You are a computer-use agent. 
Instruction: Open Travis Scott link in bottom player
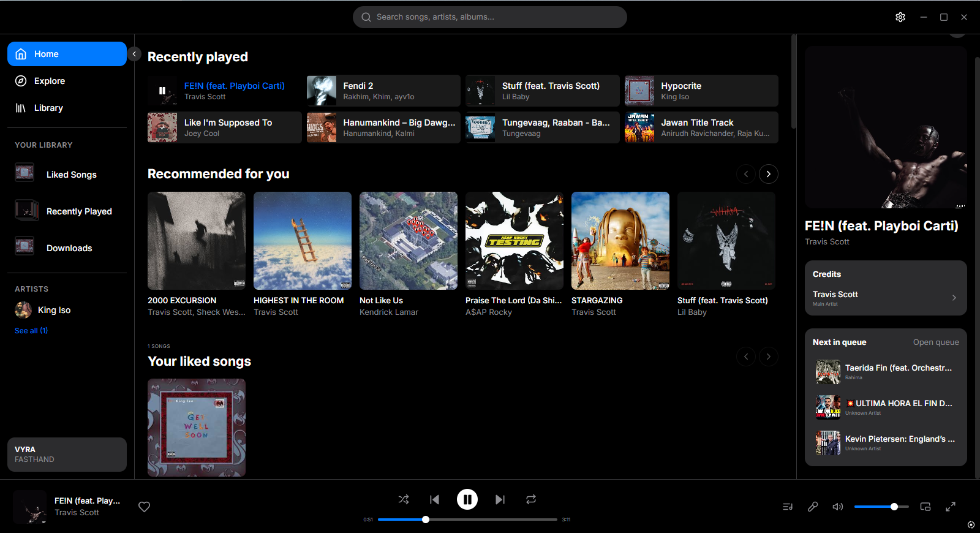pyautogui.click(x=77, y=513)
